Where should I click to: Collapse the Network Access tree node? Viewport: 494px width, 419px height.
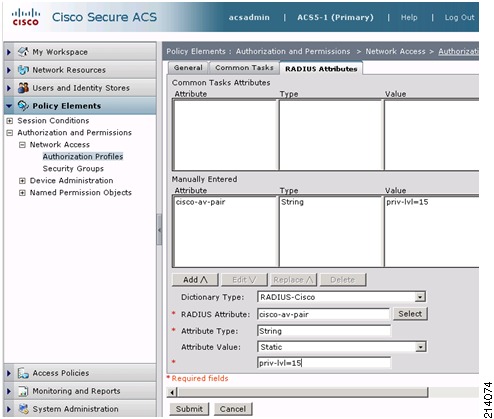22,145
